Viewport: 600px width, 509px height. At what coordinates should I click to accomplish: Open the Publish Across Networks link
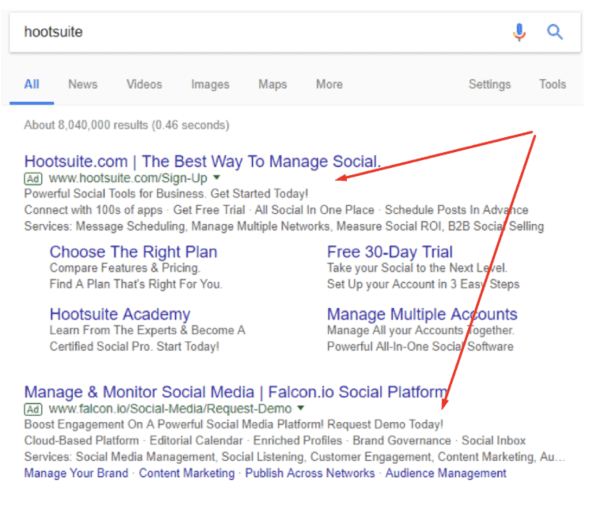tap(310, 473)
